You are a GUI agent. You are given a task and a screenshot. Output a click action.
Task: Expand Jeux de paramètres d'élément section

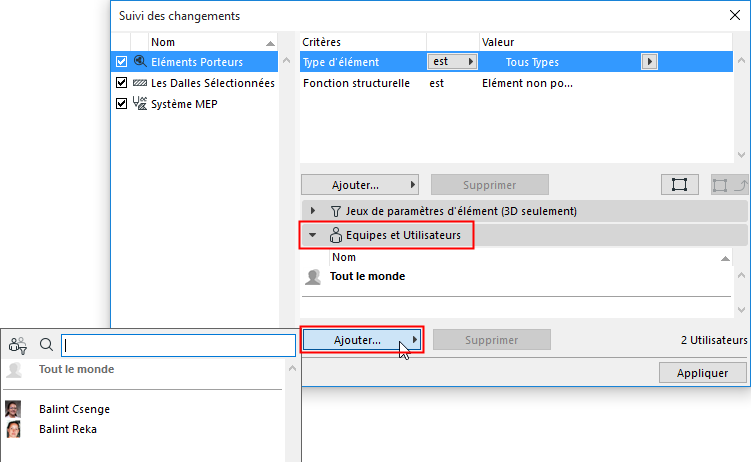coord(313,211)
